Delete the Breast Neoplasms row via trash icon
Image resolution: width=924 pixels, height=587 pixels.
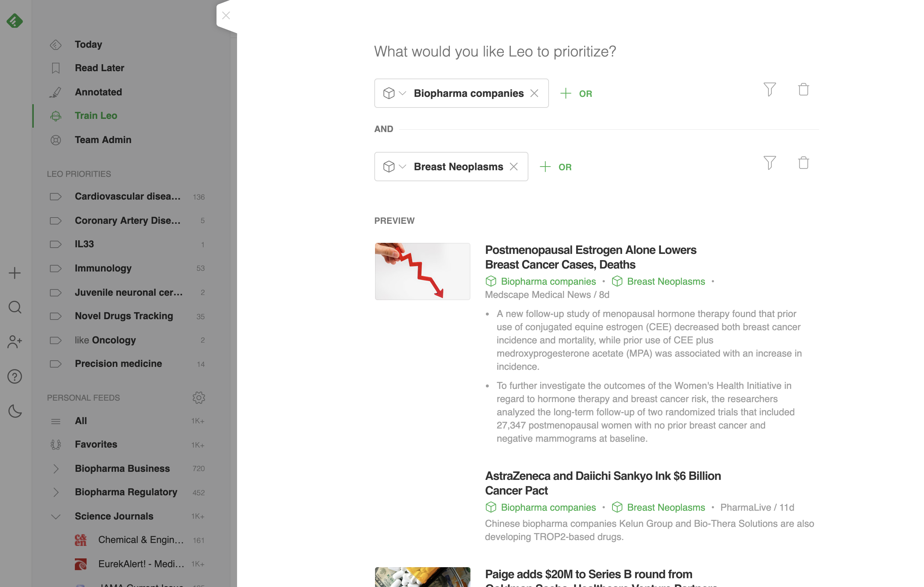pyautogui.click(x=803, y=163)
